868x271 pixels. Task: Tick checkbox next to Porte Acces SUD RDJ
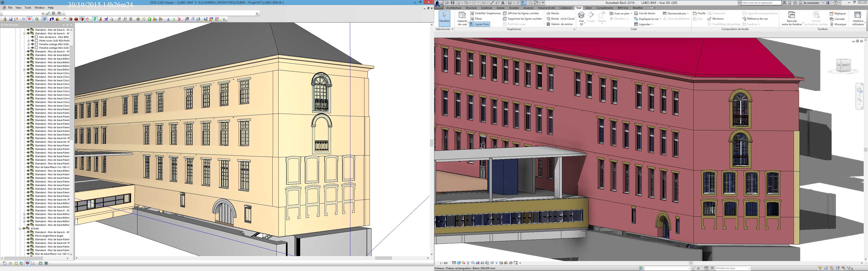click(x=37, y=41)
